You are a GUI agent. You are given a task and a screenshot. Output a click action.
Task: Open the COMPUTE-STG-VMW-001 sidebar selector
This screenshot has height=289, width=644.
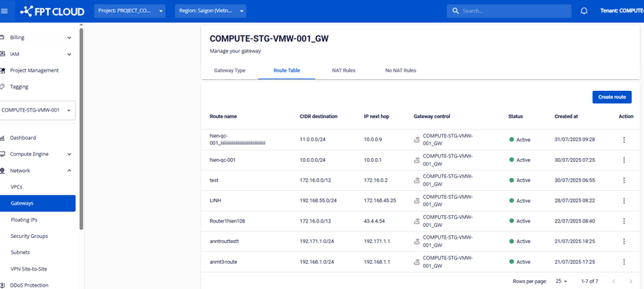click(37, 110)
